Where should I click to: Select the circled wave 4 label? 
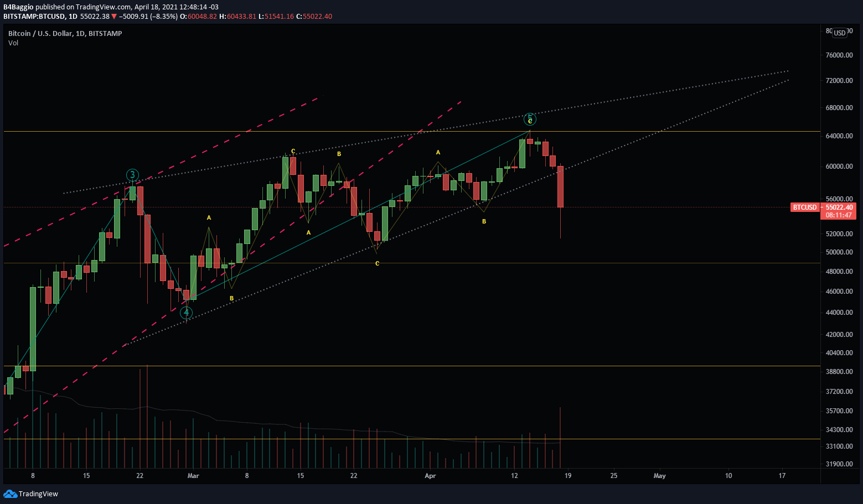tap(187, 313)
